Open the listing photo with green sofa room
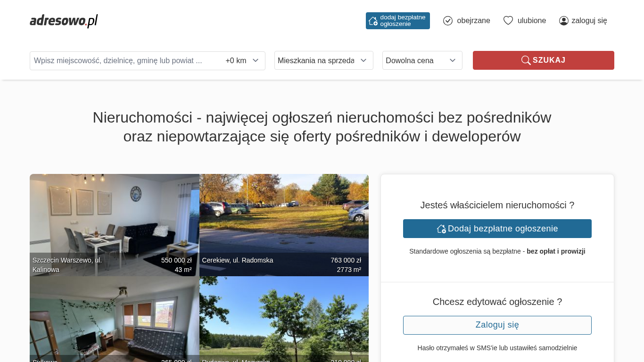The image size is (644, 362). [114, 319]
